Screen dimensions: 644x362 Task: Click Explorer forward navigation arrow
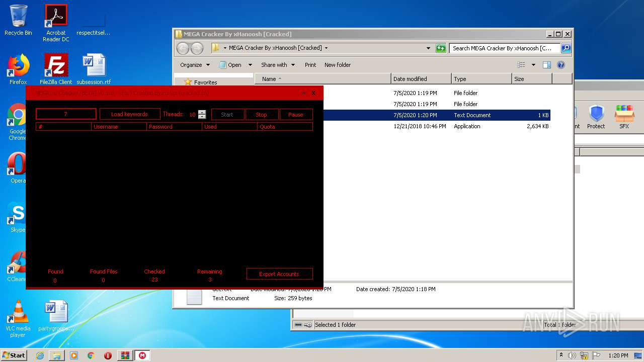[197, 48]
